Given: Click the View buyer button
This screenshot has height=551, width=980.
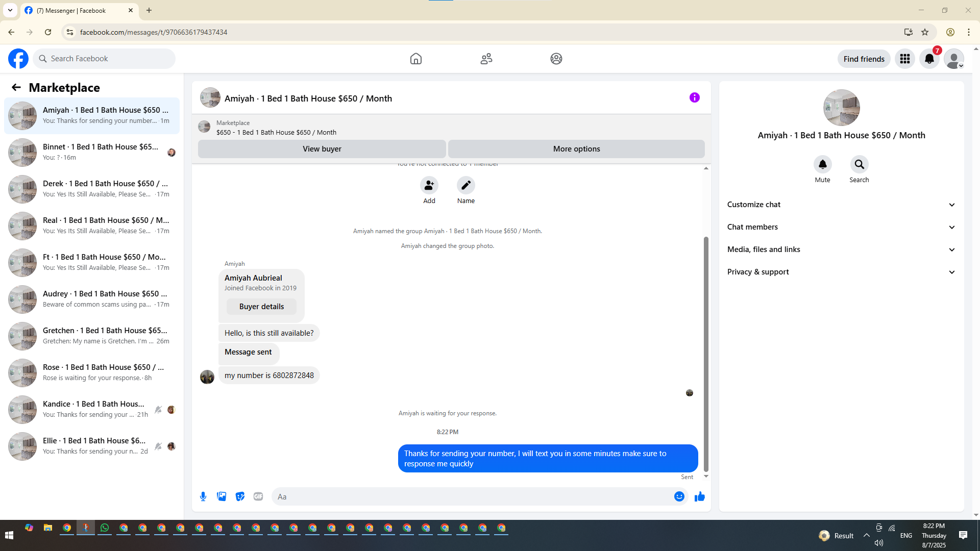Looking at the screenshot, I should 322,149.
